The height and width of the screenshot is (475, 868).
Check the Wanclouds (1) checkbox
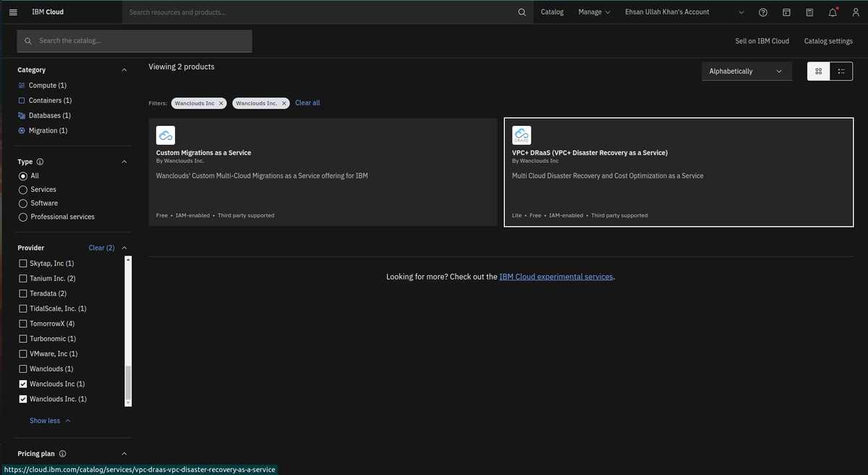23,369
